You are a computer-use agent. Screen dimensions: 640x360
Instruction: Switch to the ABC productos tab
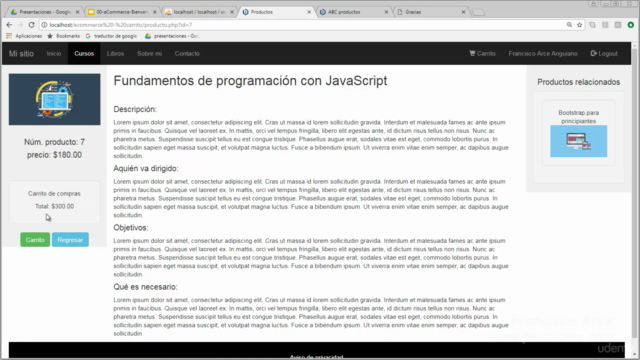[x=353, y=12]
